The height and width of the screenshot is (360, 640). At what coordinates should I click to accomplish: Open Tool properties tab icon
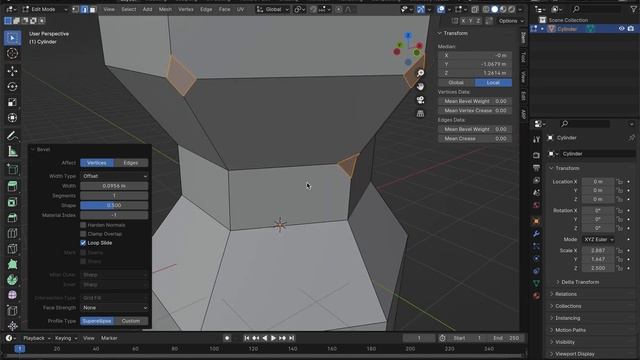tap(536, 140)
